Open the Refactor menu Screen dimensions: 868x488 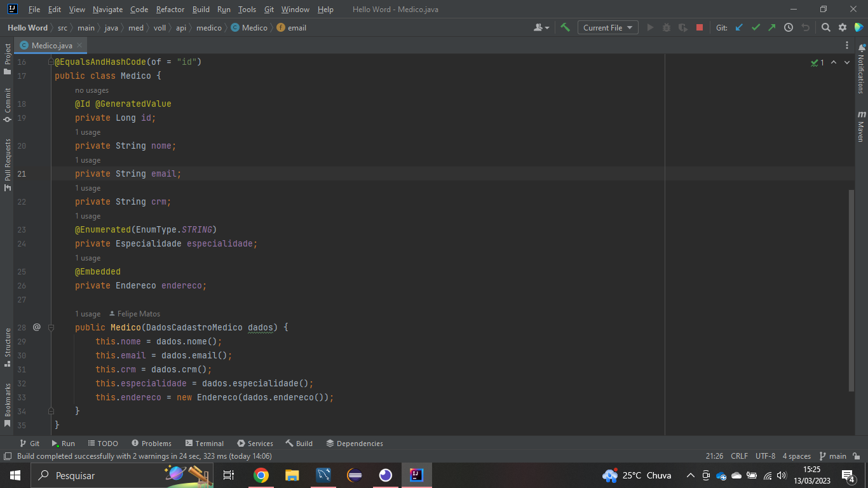170,10
